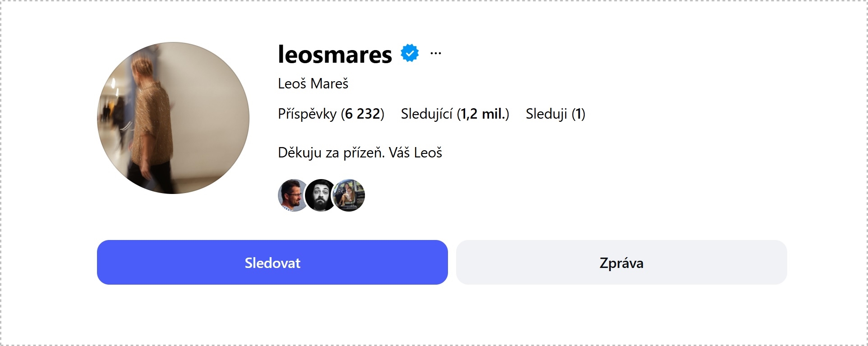Open the three-dots more options menu
Viewport: 868px width, 346px height.
point(435,53)
